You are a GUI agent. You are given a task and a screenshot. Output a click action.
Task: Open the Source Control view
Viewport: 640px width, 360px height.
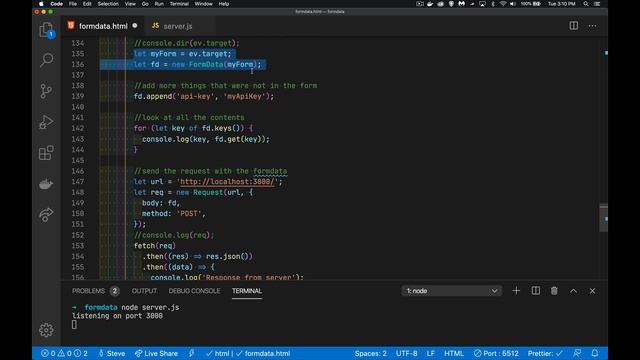click(46, 91)
